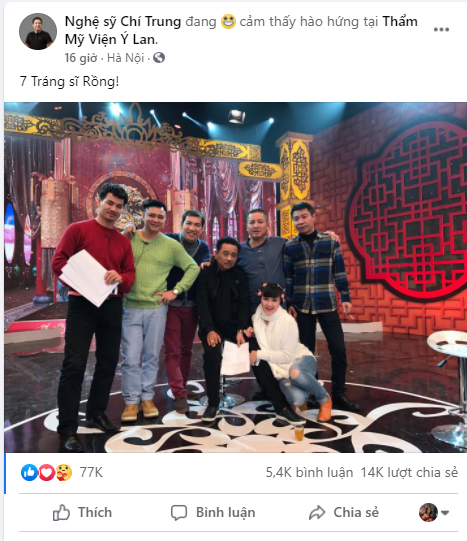The height and width of the screenshot is (541, 467).
Task: Open the group photo on stage
Action: tap(236, 277)
